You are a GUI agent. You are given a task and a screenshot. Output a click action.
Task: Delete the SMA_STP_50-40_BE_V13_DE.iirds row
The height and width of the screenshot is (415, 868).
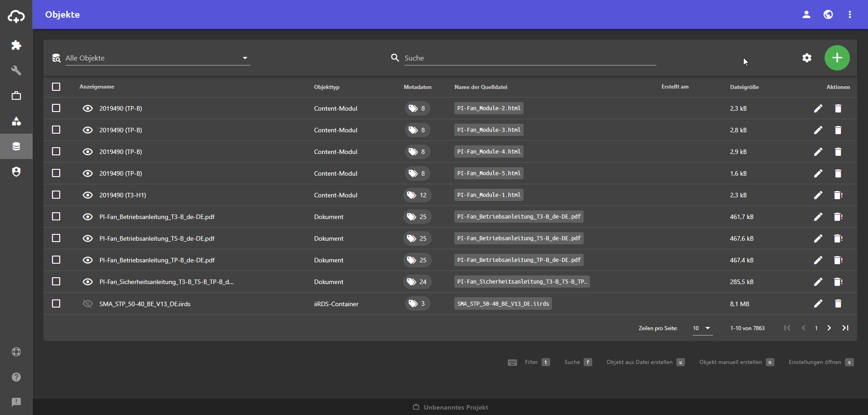pyautogui.click(x=838, y=303)
